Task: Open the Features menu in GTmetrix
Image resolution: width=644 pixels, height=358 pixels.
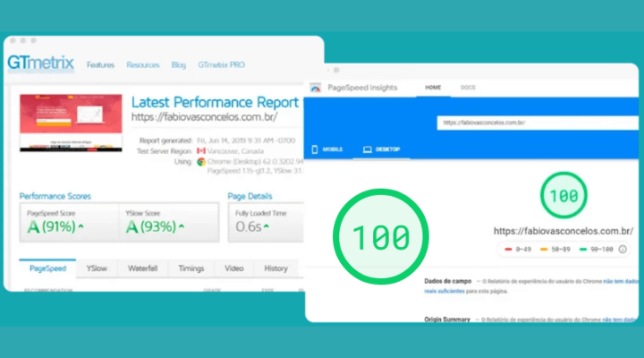Action: [100, 65]
